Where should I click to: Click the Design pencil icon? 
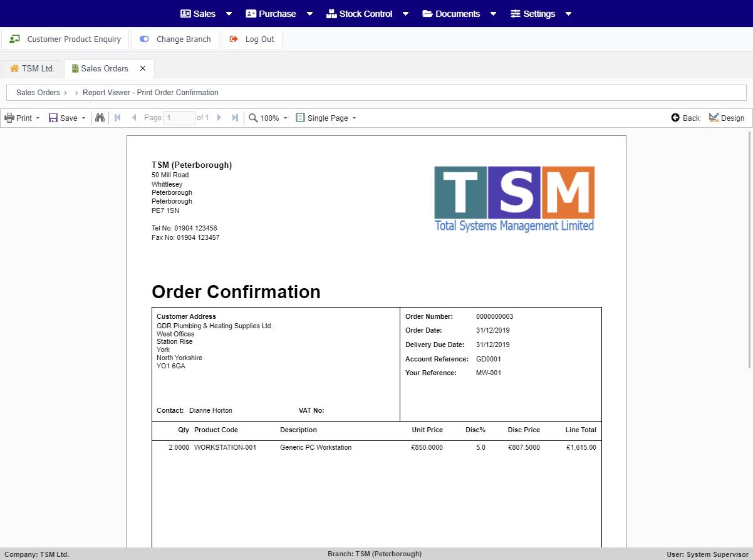click(x=714, y=118)
